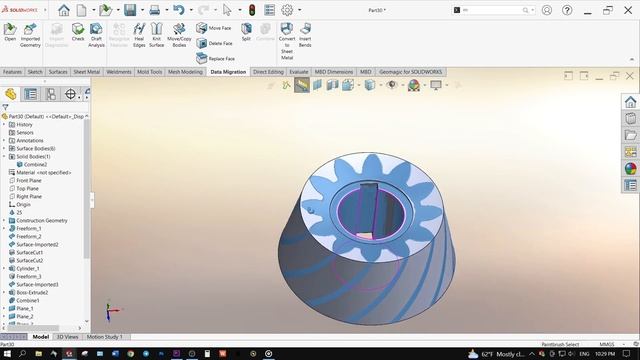Open the Undo history dropdown arrow
640x360 pixels.
191,10
